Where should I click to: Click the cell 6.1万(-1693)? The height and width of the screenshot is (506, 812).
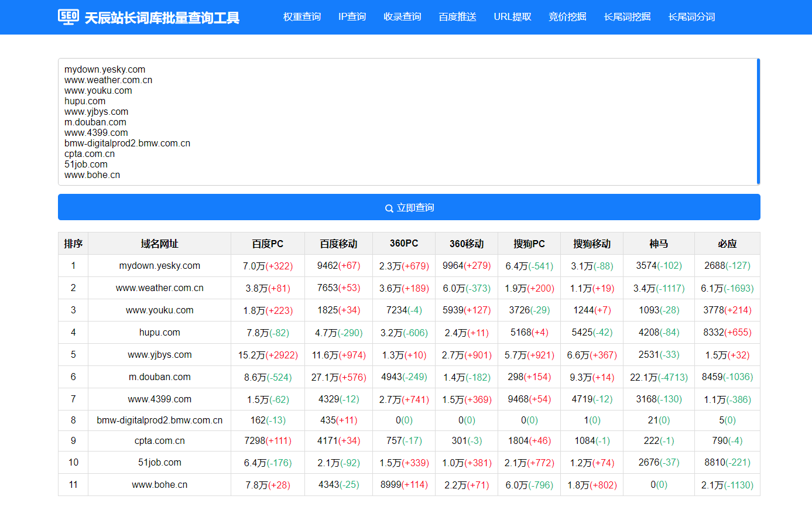click(x=727, y=288)
